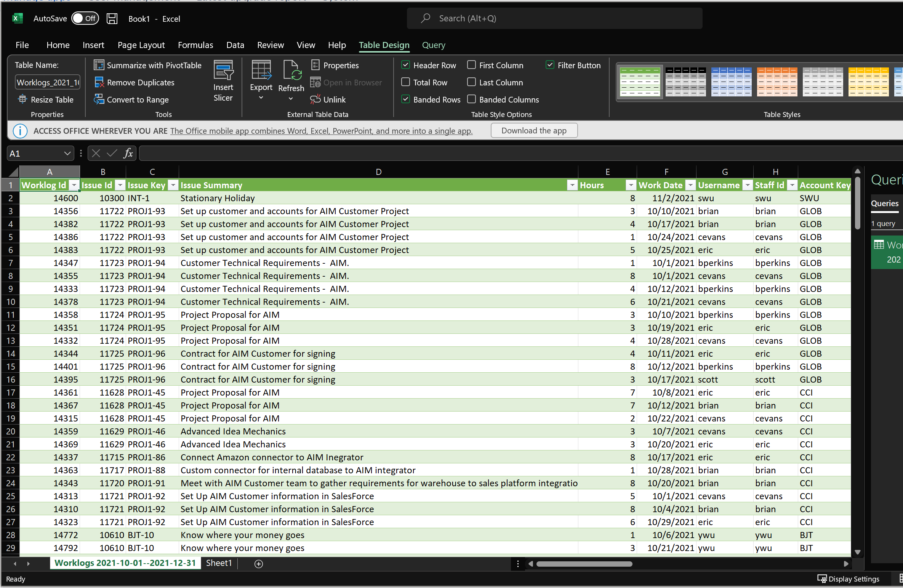Click the Table Name input field

click(x=48, y=82)
